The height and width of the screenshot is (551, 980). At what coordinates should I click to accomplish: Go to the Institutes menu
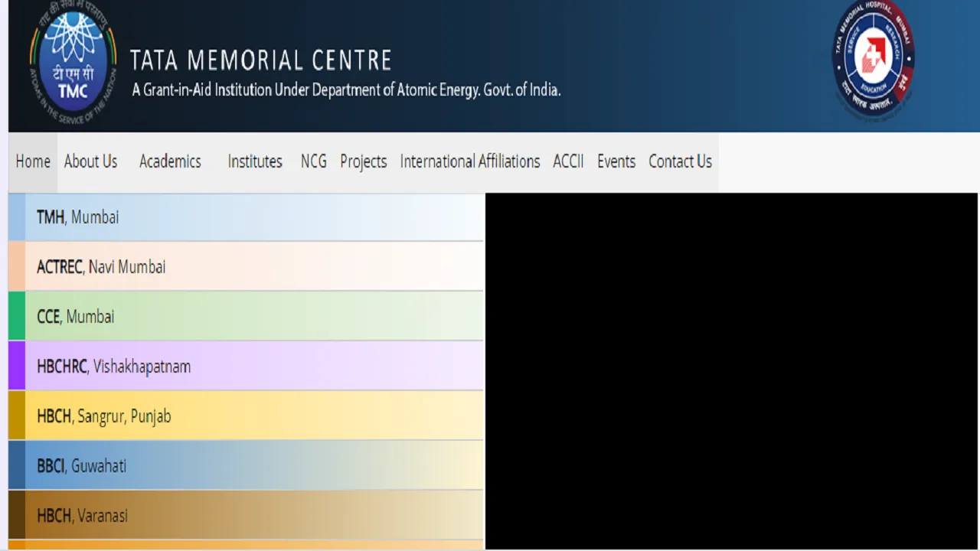[x=255, y=161]
